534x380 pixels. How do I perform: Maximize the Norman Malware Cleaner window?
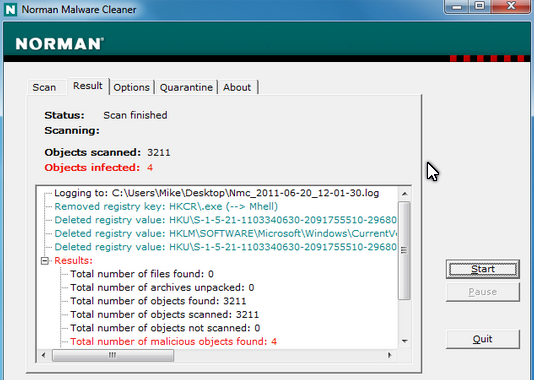pos(480,7)
